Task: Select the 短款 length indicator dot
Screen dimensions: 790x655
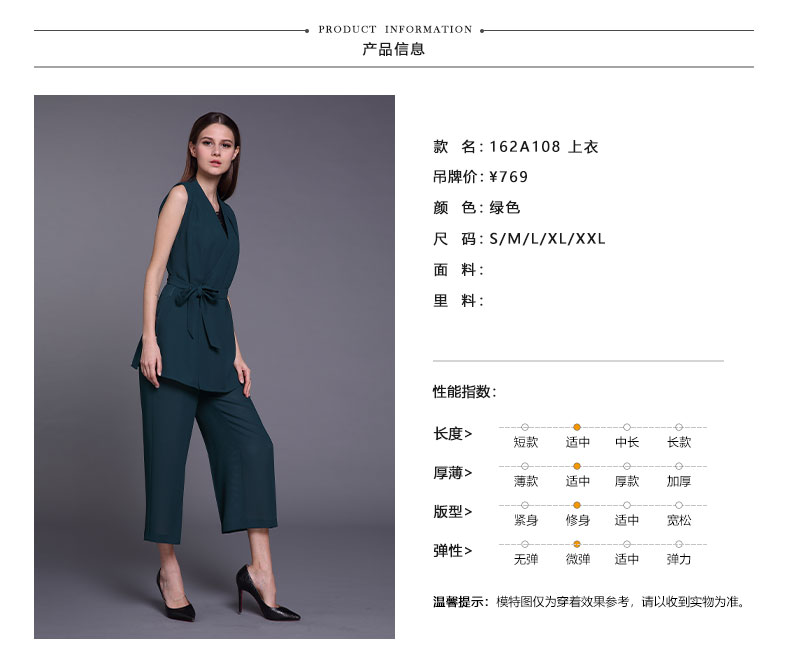Action: (525, 427)
